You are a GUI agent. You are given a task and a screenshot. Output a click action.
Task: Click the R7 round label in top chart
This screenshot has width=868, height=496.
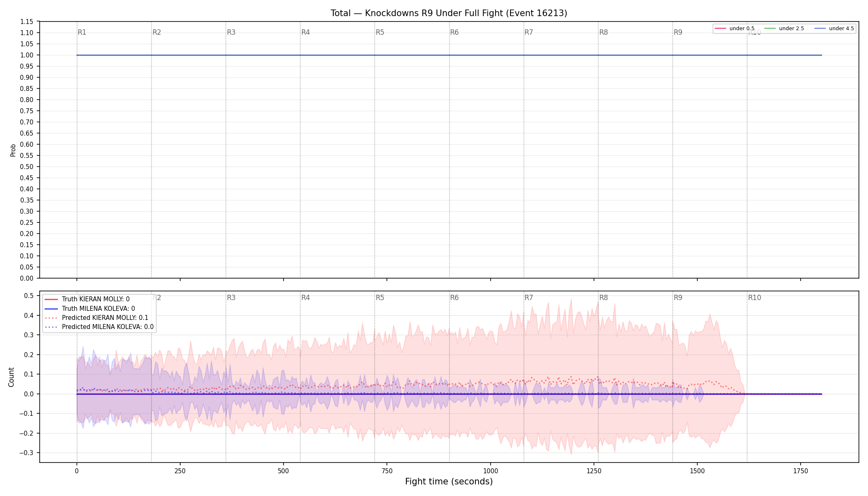(x=529, y=32)
